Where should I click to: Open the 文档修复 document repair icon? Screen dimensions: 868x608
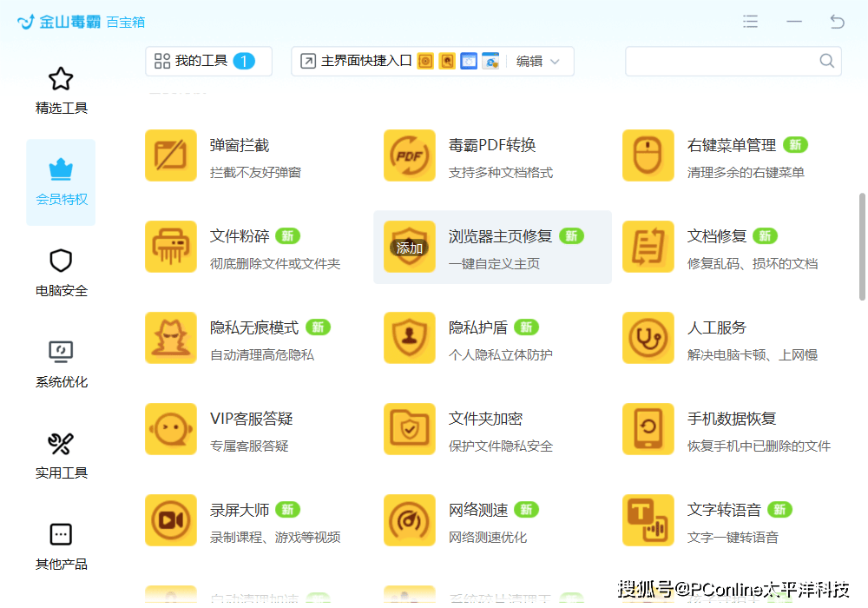point(648,247)
